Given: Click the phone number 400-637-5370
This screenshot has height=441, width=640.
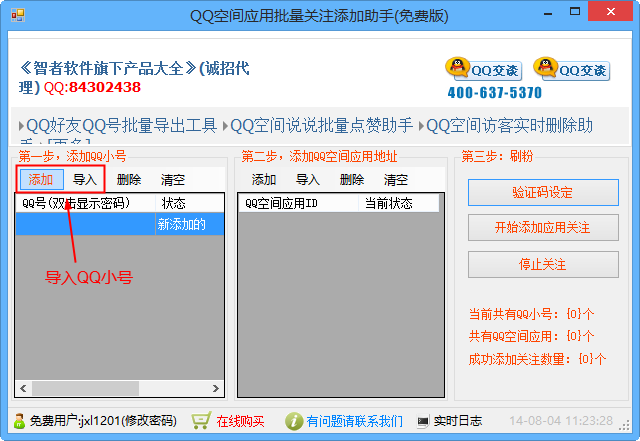Looking at the screenshot, I should [495, 93].
